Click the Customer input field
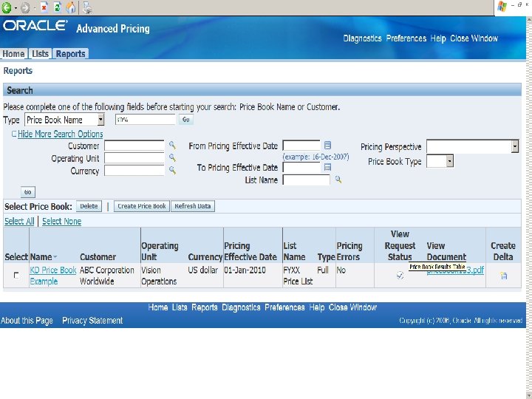The width and height of the screenshot is (532, 399). (x=134, y=146)
